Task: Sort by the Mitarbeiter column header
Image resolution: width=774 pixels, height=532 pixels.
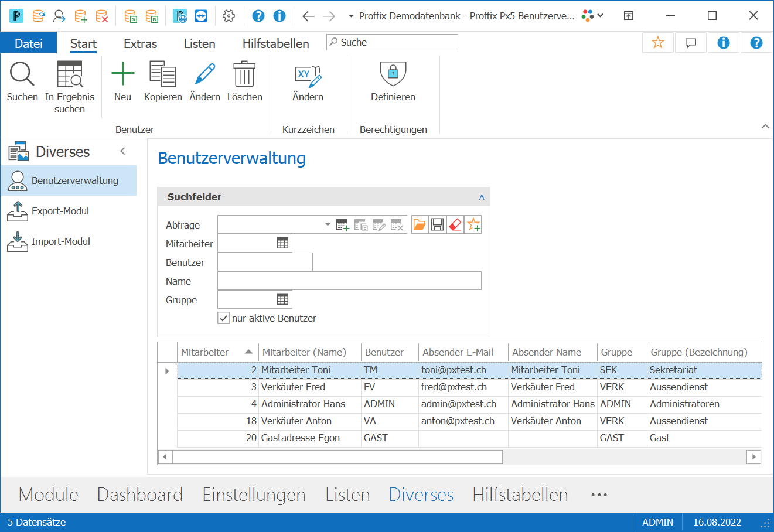Action: [x=217, y=352]
